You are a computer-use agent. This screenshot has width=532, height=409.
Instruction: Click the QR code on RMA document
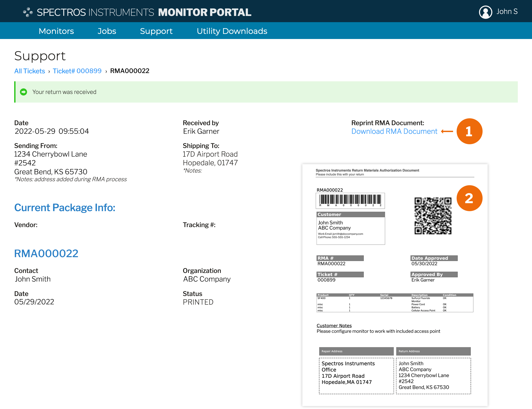[x=433, y=216]
